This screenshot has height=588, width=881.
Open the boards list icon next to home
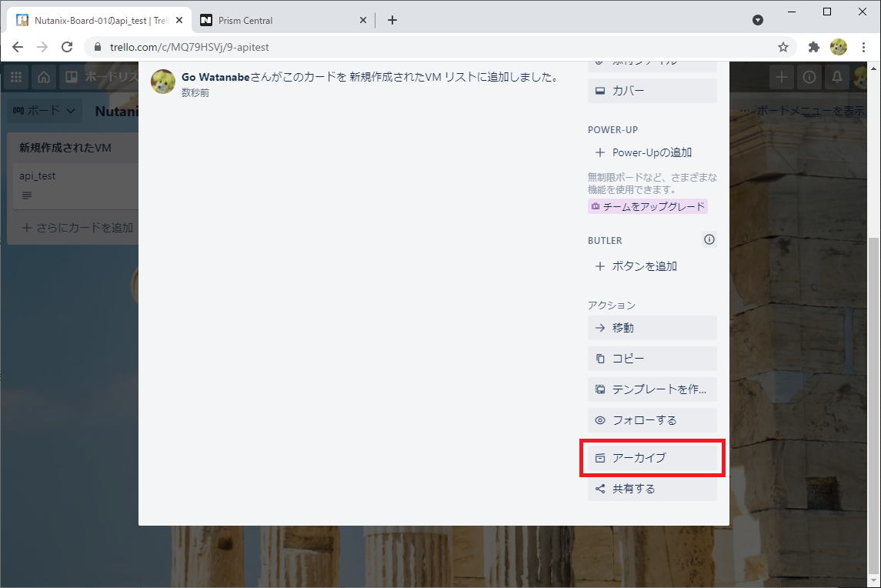71,76
